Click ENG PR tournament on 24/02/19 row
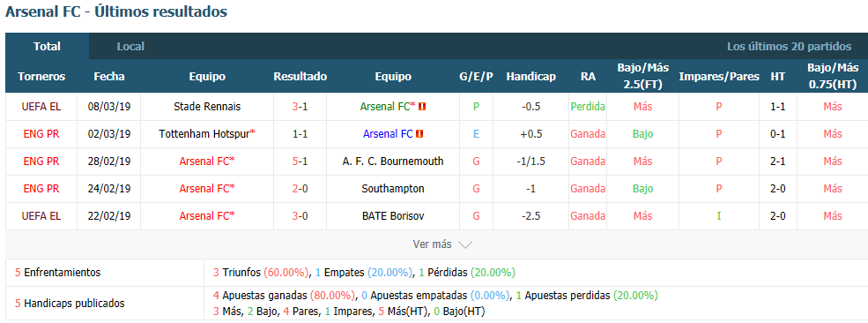This screenshot has height=323, width=868. (41, 188)
